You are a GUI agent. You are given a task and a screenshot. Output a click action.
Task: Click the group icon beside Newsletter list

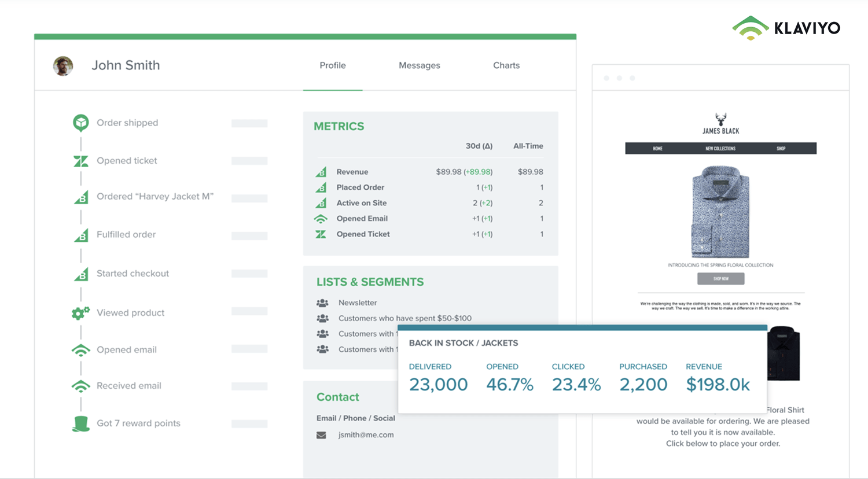click(322, 303)
